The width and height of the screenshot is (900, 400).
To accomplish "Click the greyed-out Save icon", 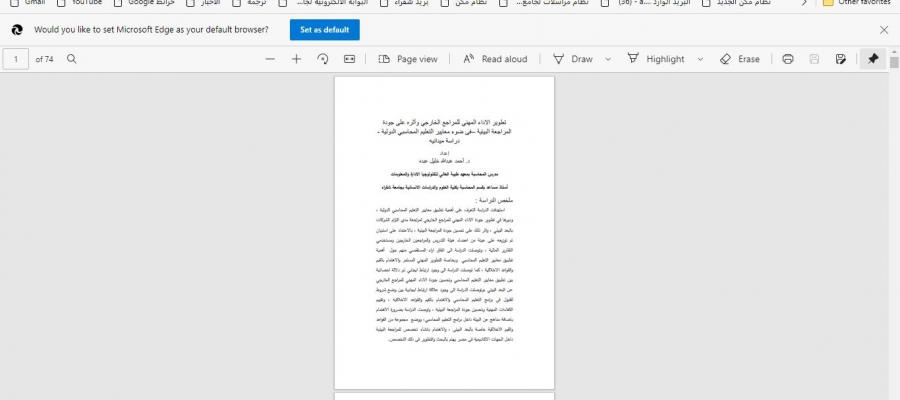I will (x=814, y=59).
